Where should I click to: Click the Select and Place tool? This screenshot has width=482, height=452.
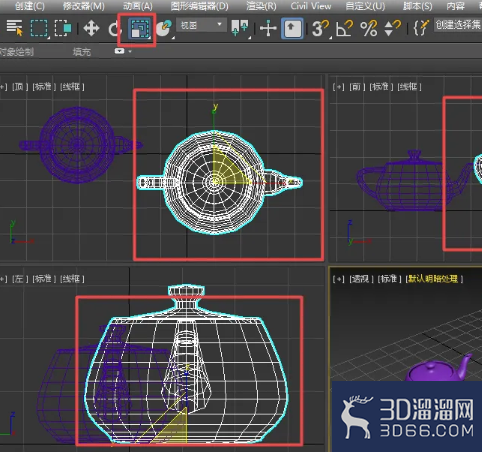pyautogui.click(x=164, y=28)
